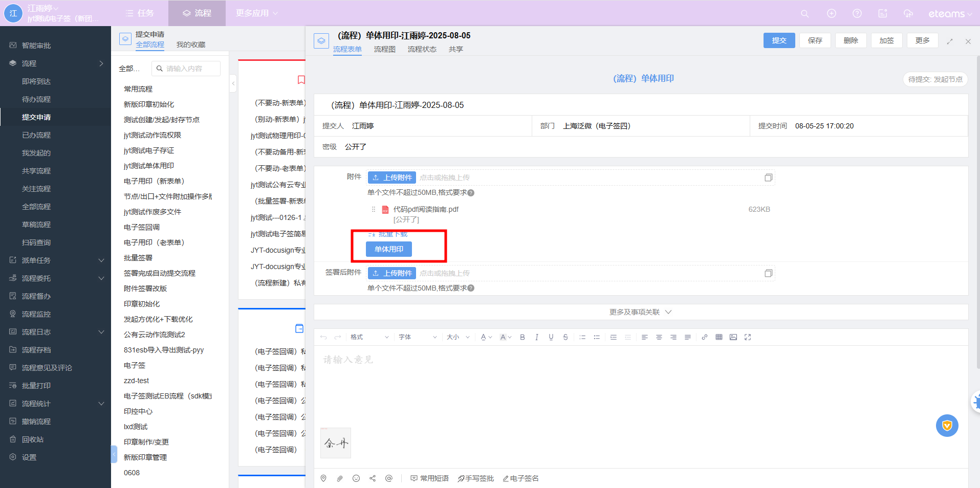Click the @ mention icon
Image resolution: width=980 pixels, height=488 pixels.
(x=389, y=478)
